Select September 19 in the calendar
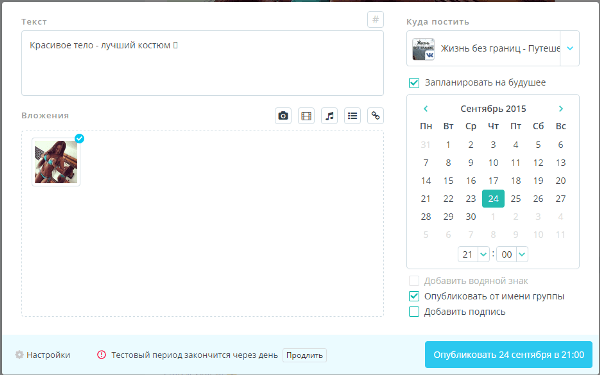 click(x=538, y=181)
